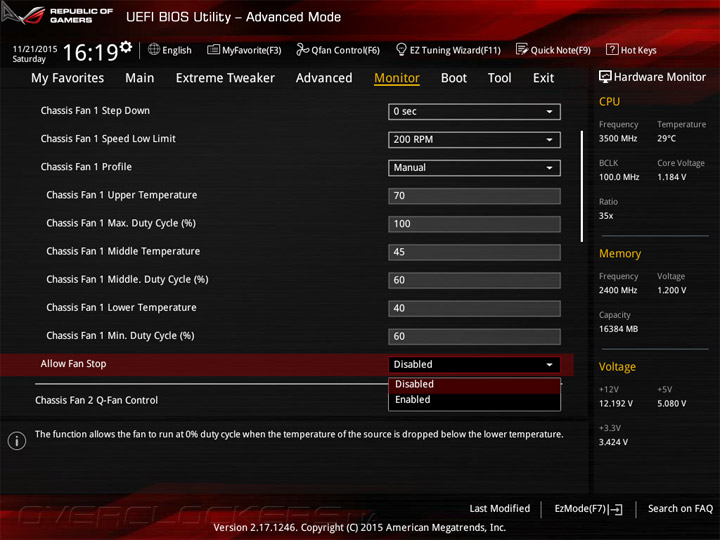This screenshot has width=720, height=540.
Task: Open Quick Note(F9)
Action: click(553, 50)
